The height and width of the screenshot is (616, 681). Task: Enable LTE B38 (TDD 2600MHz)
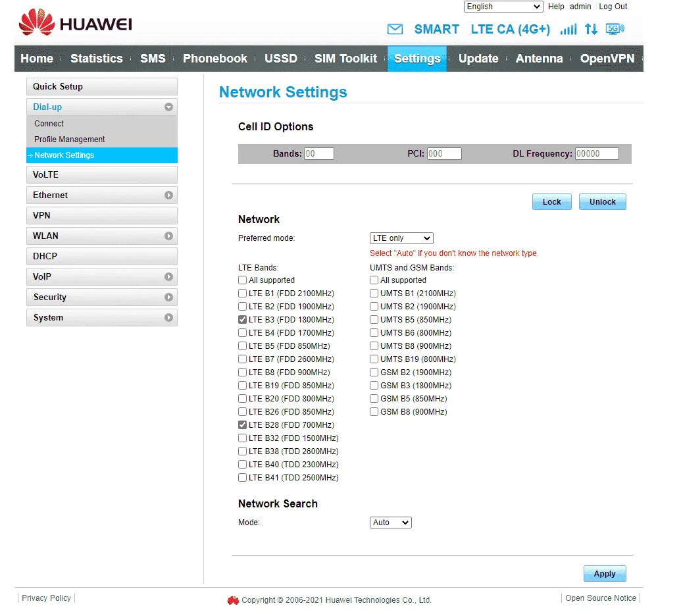(242, 451)
